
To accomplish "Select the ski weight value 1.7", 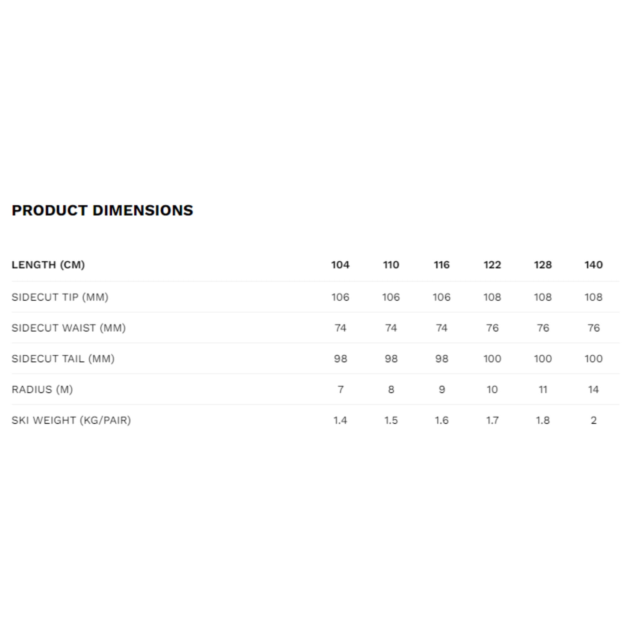I will tap(492, 420).
